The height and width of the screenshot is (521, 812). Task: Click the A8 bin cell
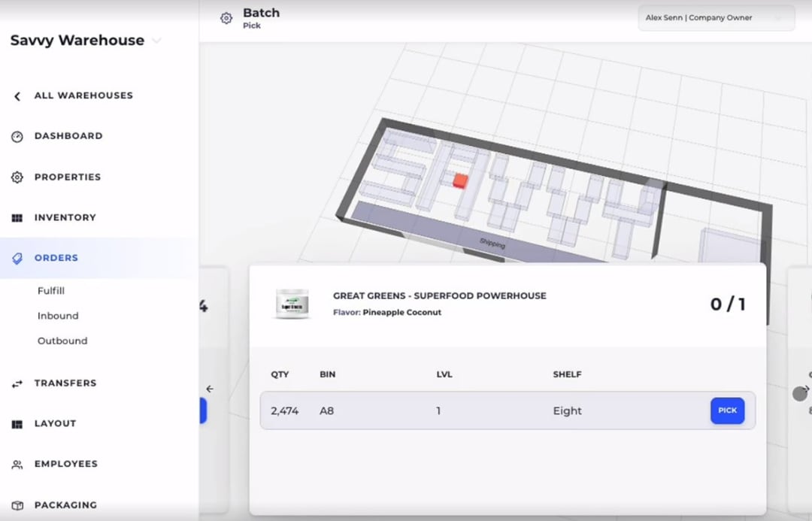pos(327,411)
